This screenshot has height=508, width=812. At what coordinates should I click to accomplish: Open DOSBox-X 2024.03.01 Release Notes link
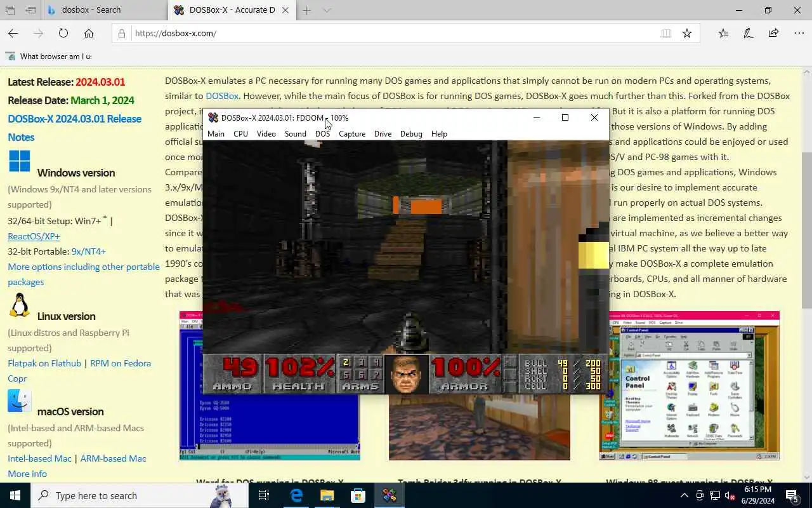pos(74,128)
